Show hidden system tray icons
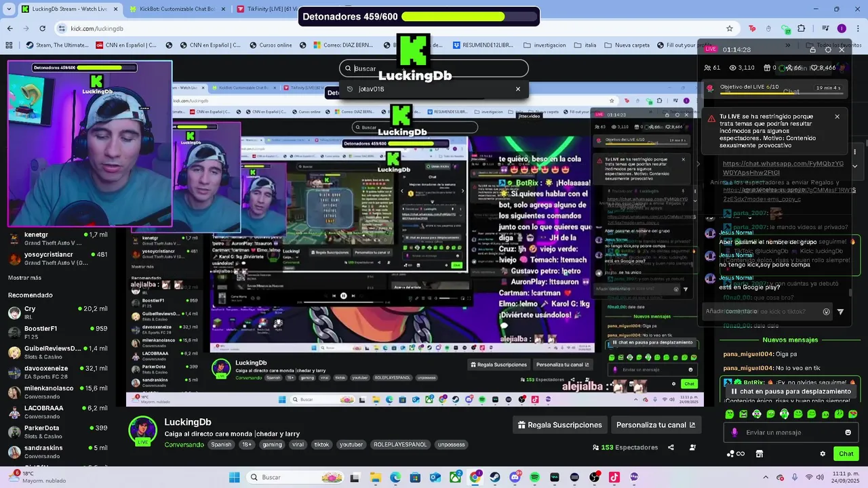The width and height of the screenshot is (868, 488). click(x=766, y=477)
